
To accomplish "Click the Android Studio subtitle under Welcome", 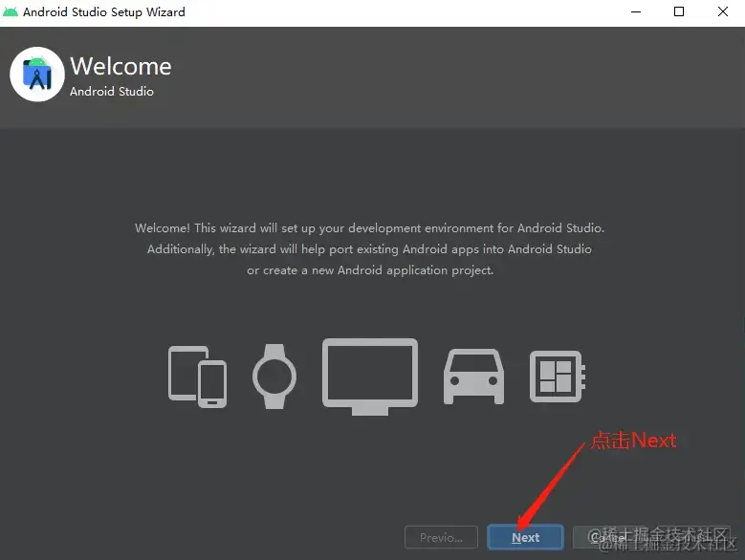I will click(x=112, y=91).
